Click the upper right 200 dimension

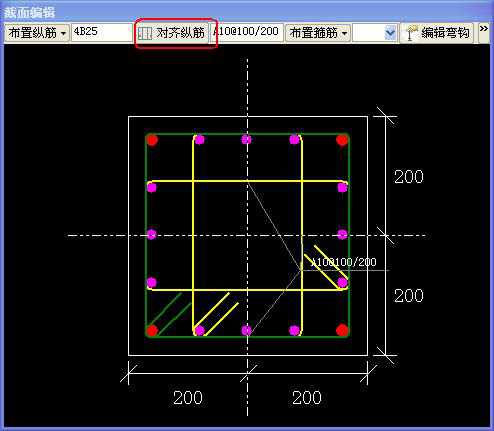coord(409,177)
